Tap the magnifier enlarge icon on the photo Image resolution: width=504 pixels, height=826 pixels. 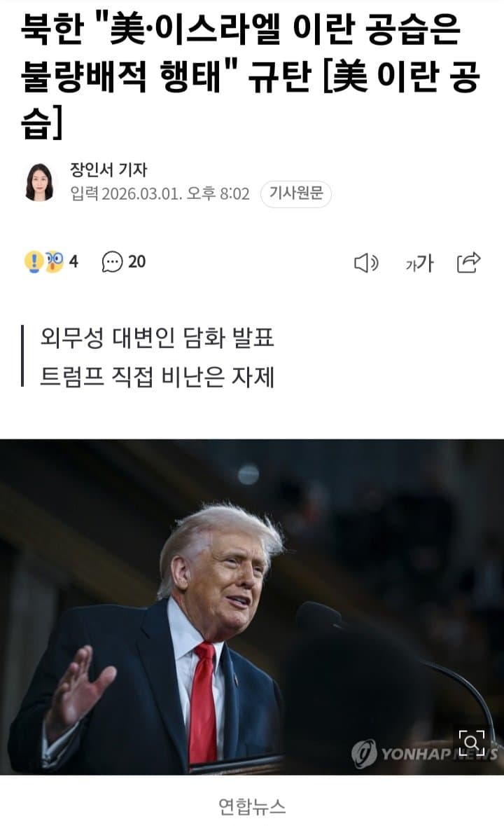coord(471,742)
